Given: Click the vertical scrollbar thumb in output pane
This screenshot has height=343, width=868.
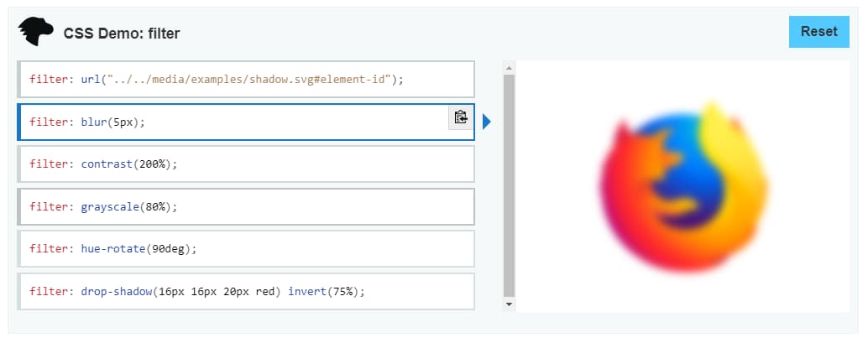Looking at the screenshot, I should [x=509, y=186].
